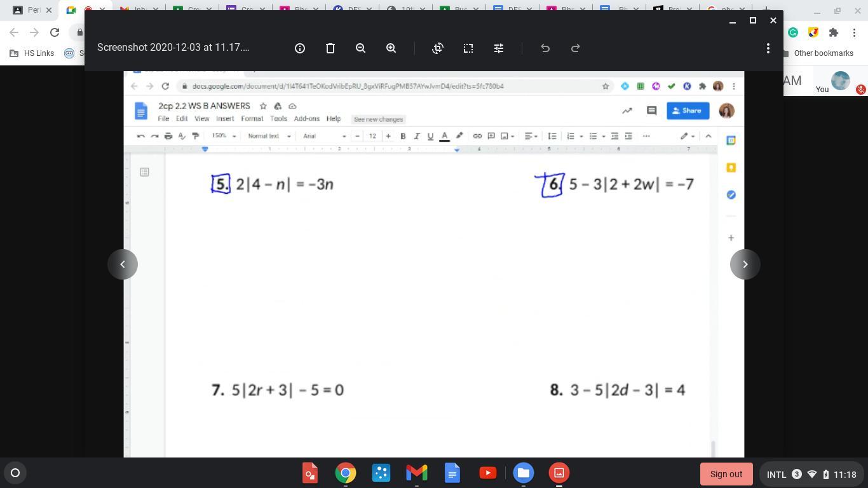Screen dimensions: 868x488
Task: Open YouTube from the shelf
Action: tap(488, 473)
